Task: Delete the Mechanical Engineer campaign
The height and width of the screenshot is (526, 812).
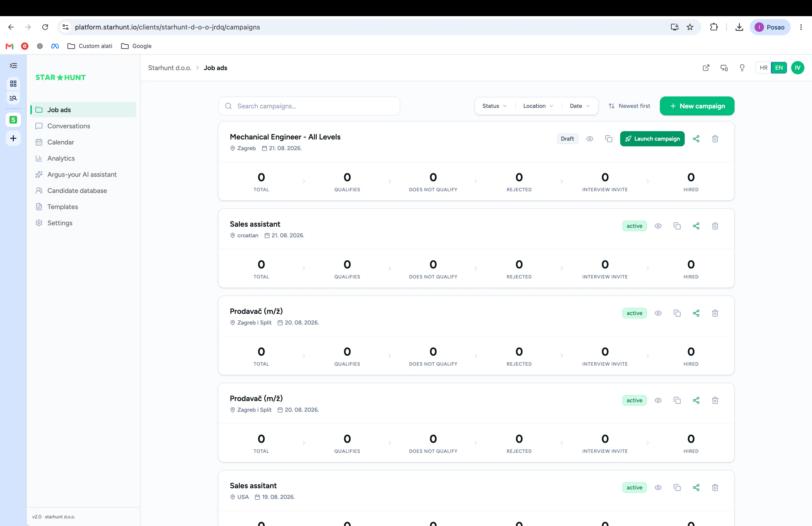Action: (x=715, y=139)
